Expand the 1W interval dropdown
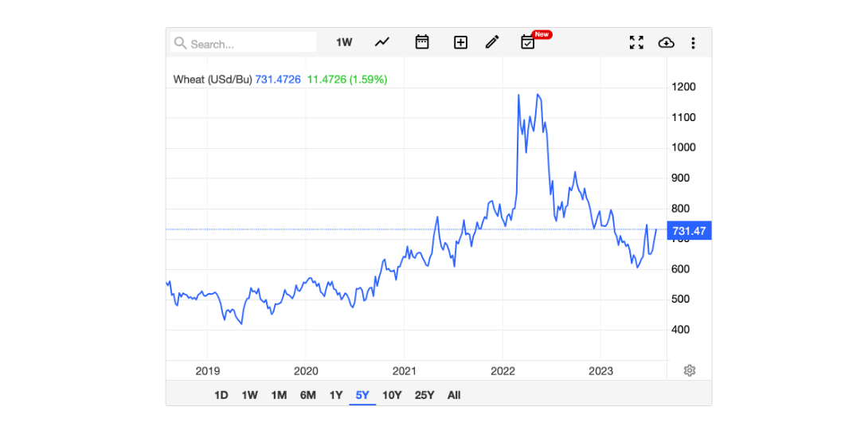The image size is (868, 446). pyautogui.click(x=344, y=42)
